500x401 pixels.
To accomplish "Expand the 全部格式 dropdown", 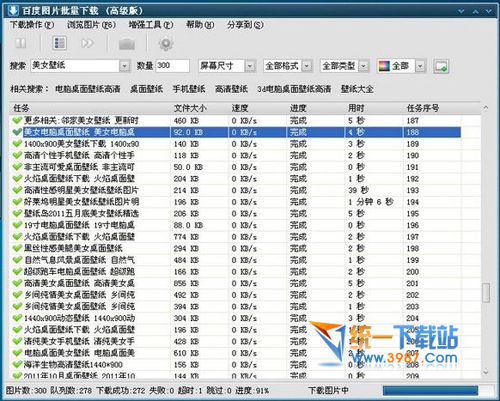I will 307,66.
